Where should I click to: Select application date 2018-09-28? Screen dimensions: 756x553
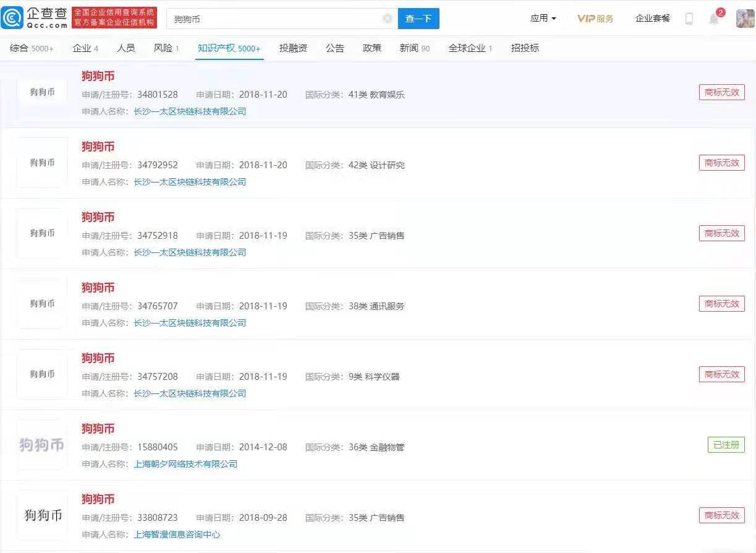(263, 518)
